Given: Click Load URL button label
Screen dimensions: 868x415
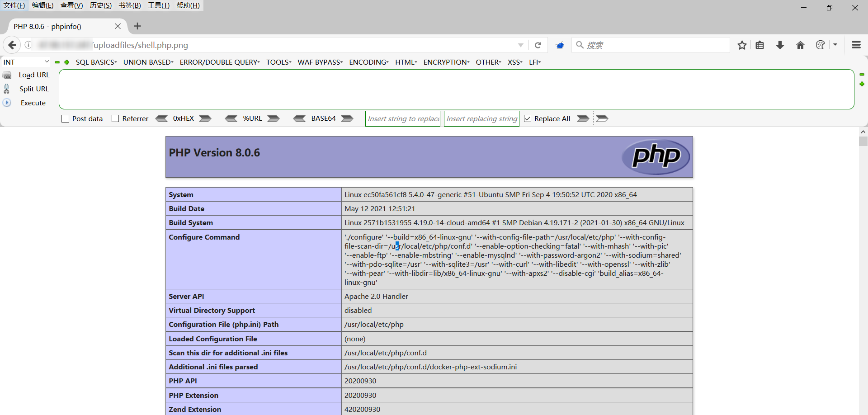Looking at the screenshot, I should point(34,75).
